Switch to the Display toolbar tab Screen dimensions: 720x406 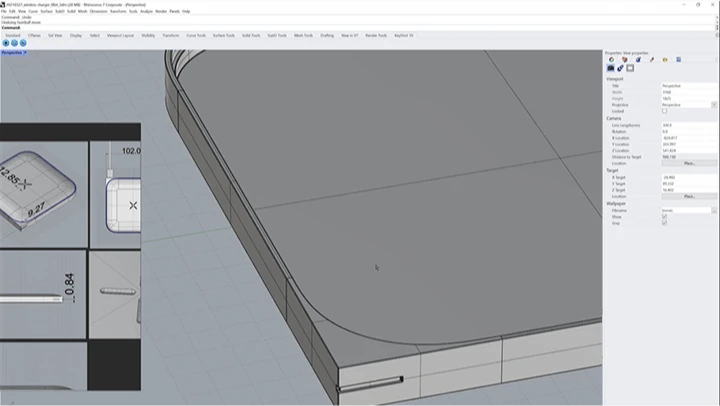76,35
